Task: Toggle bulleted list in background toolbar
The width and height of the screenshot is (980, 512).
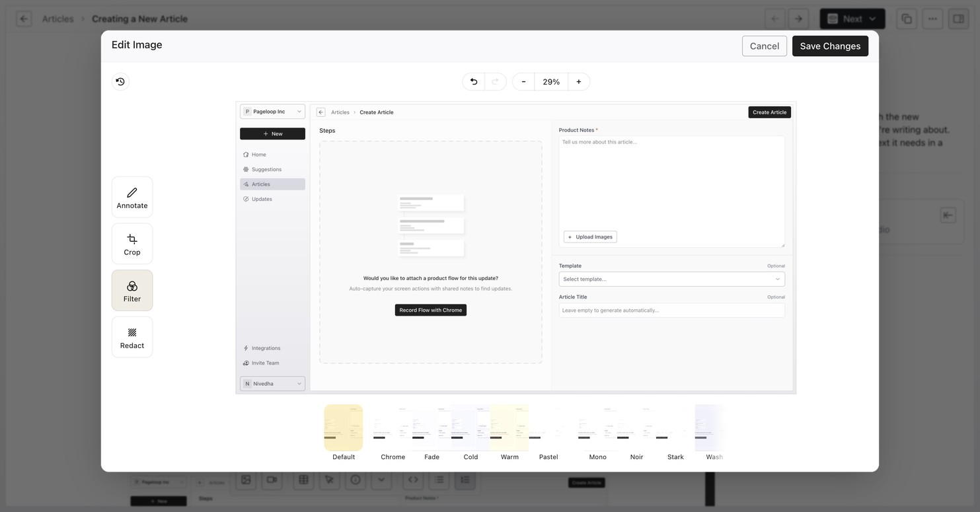Action: tap(439, 480)
